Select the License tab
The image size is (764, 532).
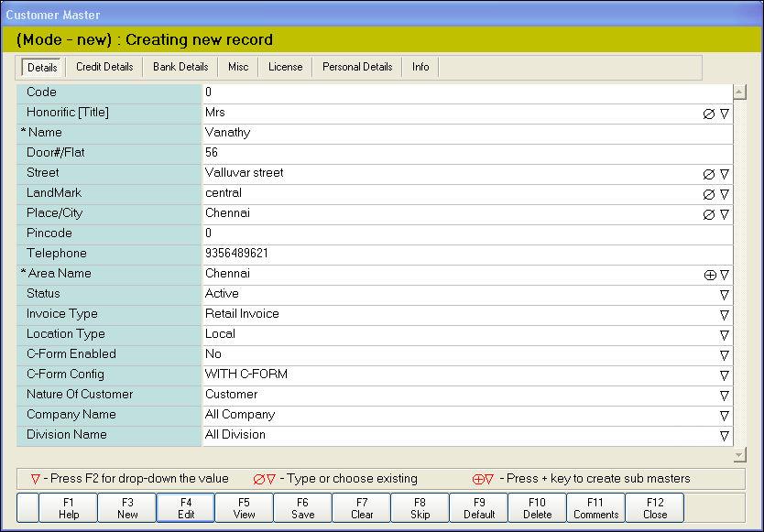coord(285,67)
